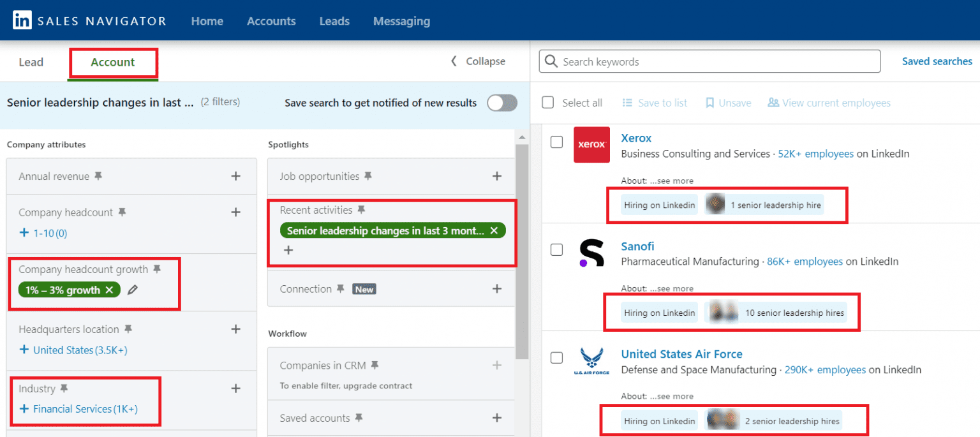Remove the 1% – 3% growth filter

coord(109,290)
